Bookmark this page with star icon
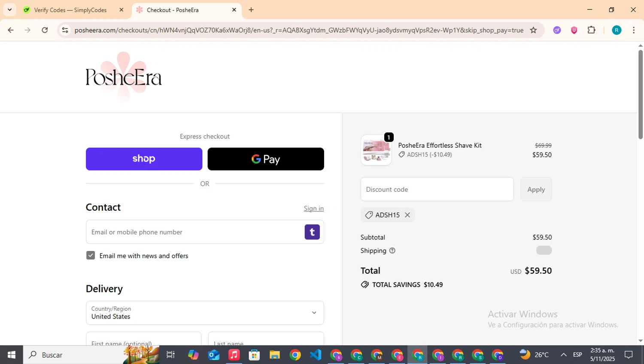 pyautogui.click(x=533, y=30)
